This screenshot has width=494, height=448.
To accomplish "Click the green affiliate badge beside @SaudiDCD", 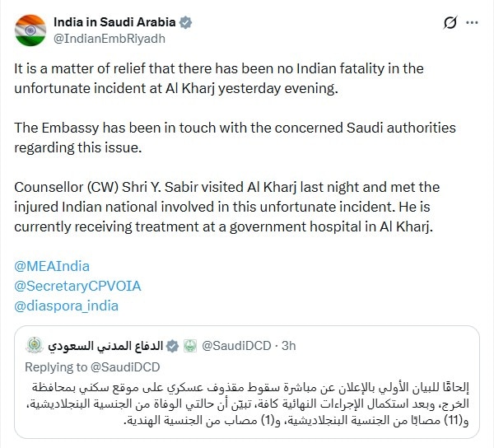I will tap(189, 344).
